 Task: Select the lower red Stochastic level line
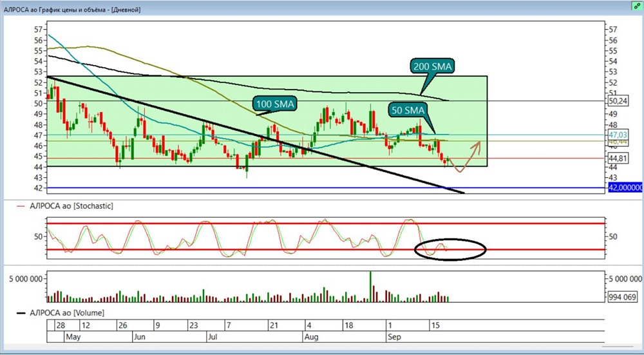[x=327, y=249]
